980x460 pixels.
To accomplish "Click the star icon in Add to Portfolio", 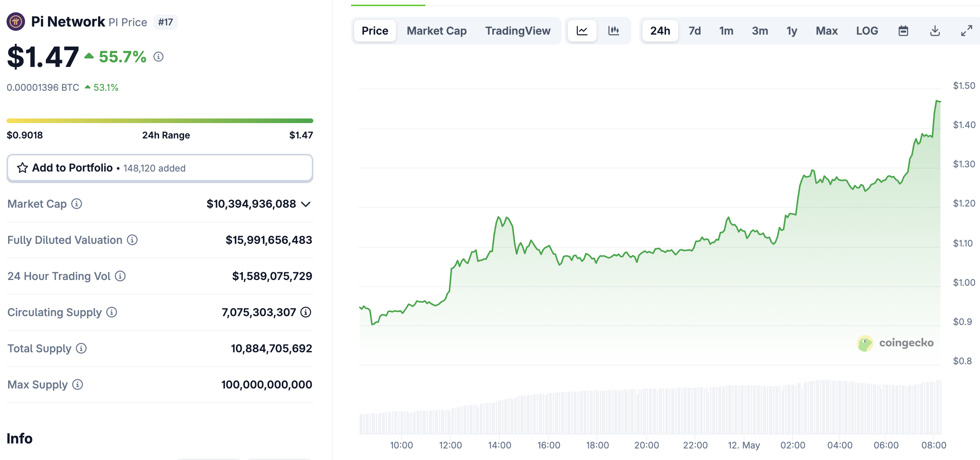I will tap(22, 168).
